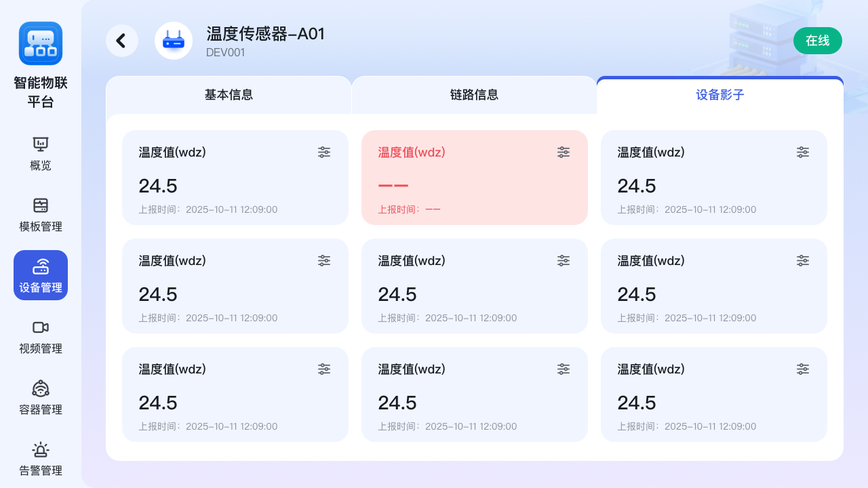Open the 概览 overview section
Viewport: 868px width, 488px height.
point(40,153)
